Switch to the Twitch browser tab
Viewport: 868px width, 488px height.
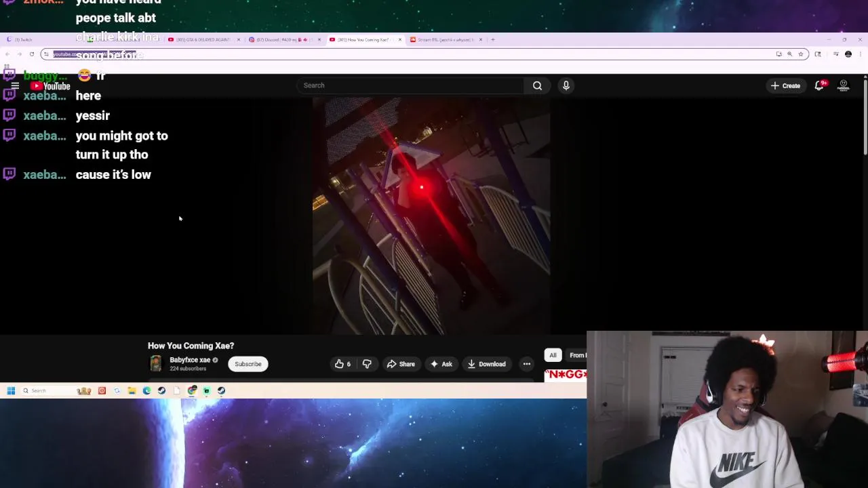coord(41,39)
